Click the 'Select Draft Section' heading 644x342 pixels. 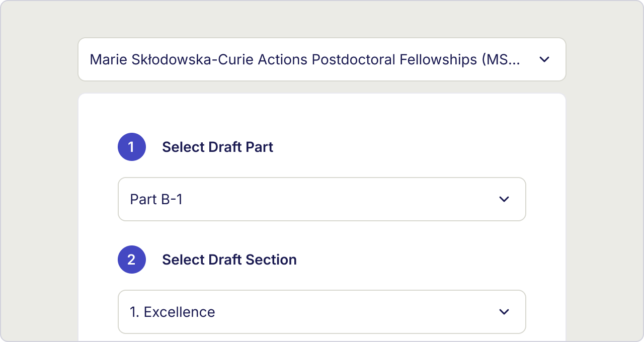pos(229,260)
